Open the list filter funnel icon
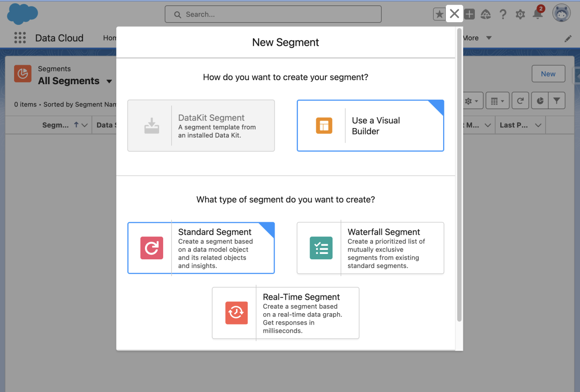This screenshot has height=392, width=580. point(556,101)
